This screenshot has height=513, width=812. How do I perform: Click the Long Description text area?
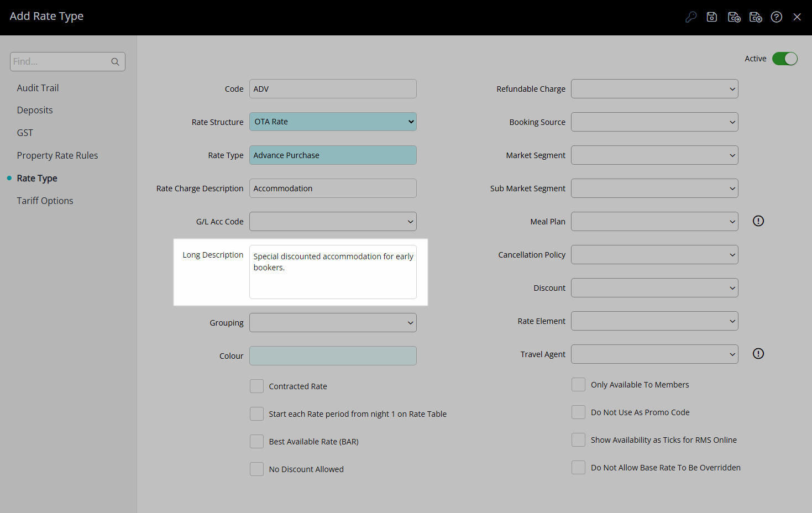click(333, 272)
